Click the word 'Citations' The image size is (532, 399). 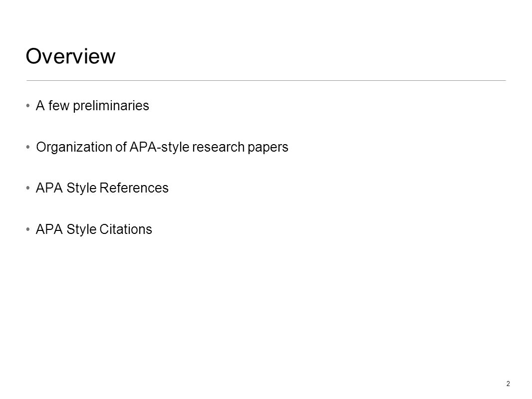coord(126,229)
